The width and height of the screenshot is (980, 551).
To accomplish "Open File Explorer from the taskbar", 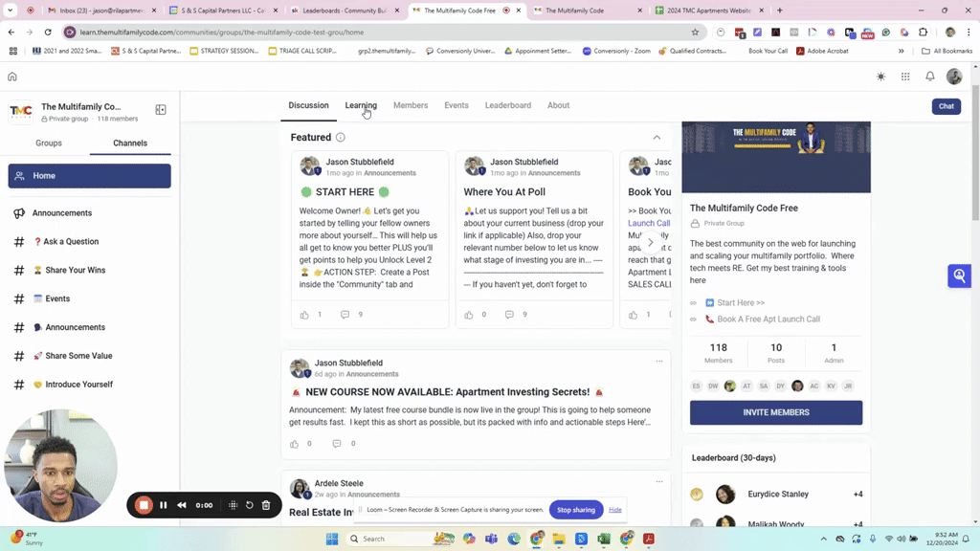I will (x=559, y=539).
